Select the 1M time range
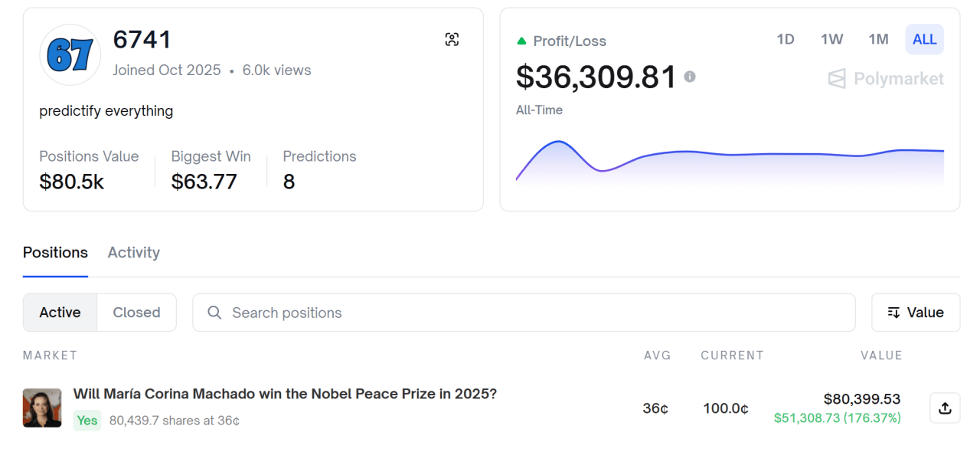980x452 pixels. [878, 40]
